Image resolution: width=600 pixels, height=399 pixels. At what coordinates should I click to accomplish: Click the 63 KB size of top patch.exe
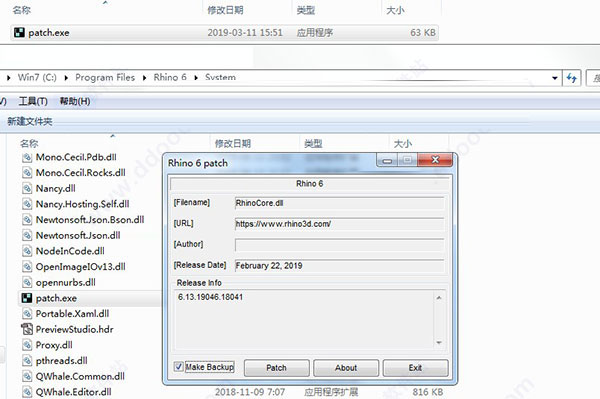click(423, 33)
